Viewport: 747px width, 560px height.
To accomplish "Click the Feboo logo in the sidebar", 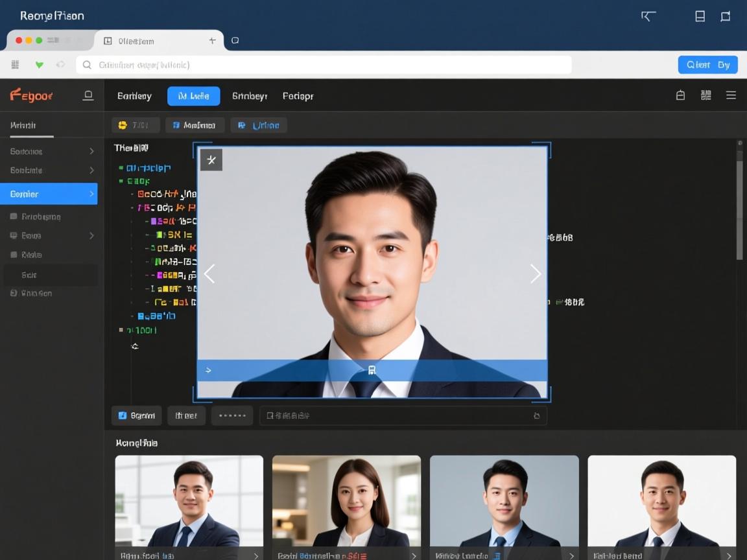I will click(x=31, y=95).
